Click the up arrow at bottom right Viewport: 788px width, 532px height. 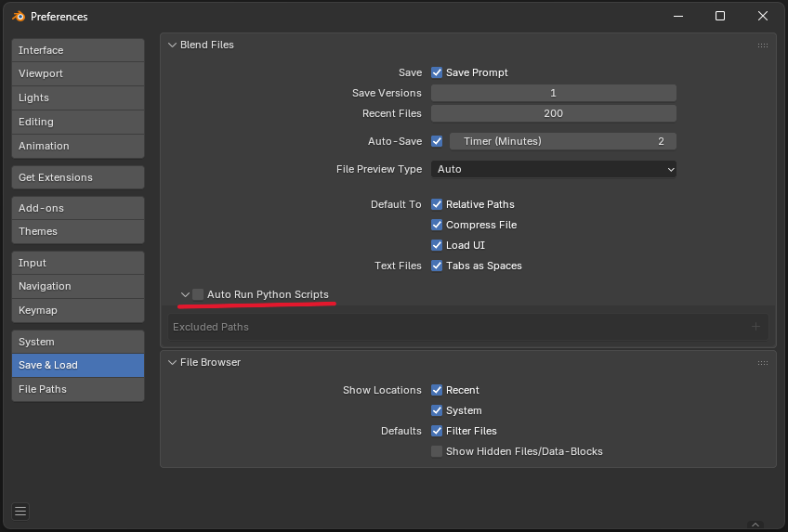click(x=755, y=525)
